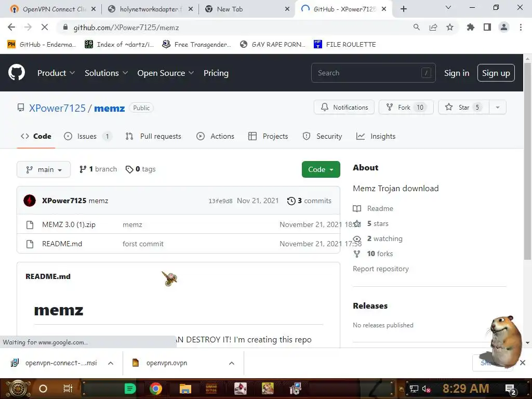Viewport: 532px width, 399px height.
Task: Click the share page icon in address bar
Action: pyautogui.click(x=433, y=27)
